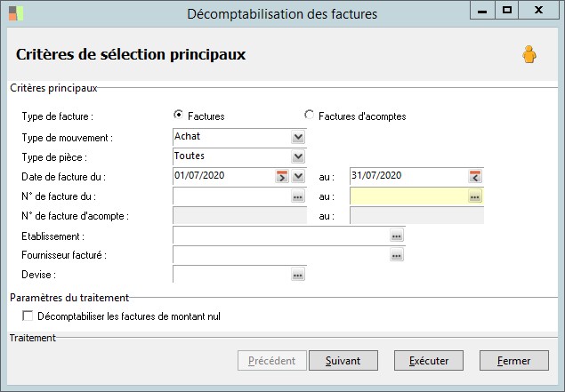
Task: Open Etablissement lookup ellipsis button
Action: pos(396,236)
